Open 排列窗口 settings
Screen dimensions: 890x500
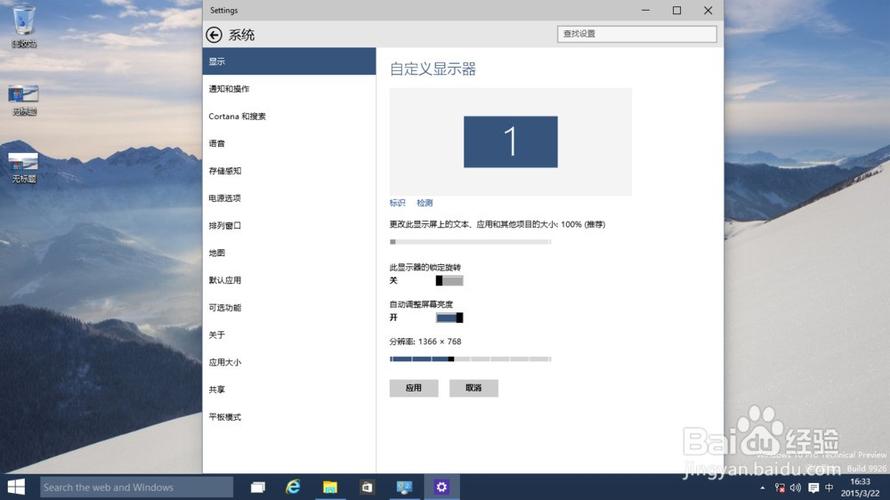289,225
